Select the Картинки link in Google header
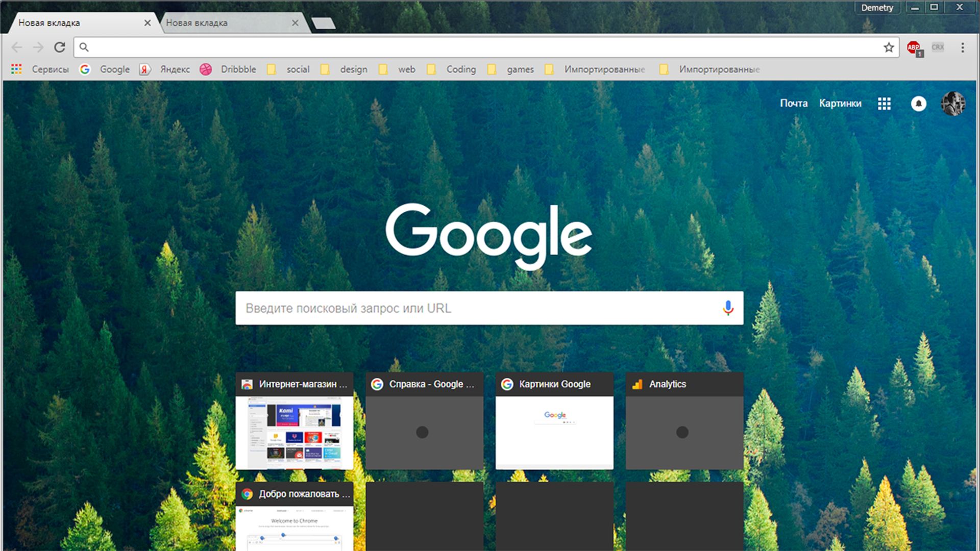The image size is (980, 551). tap(841, 104)
